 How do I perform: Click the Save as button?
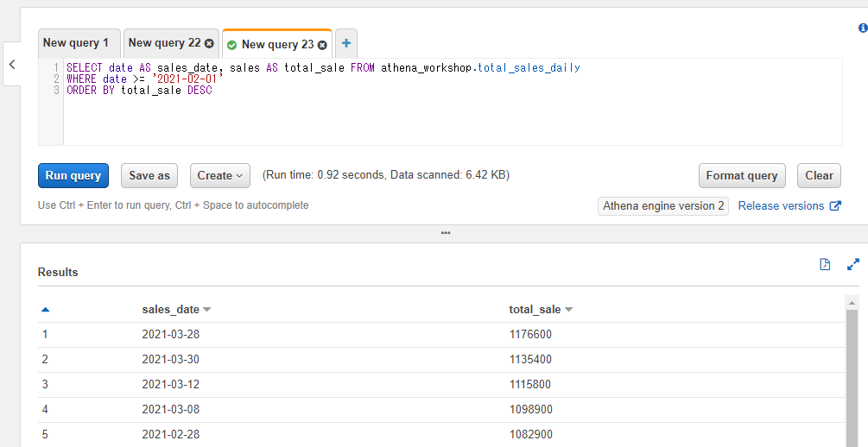coord(149,175)
